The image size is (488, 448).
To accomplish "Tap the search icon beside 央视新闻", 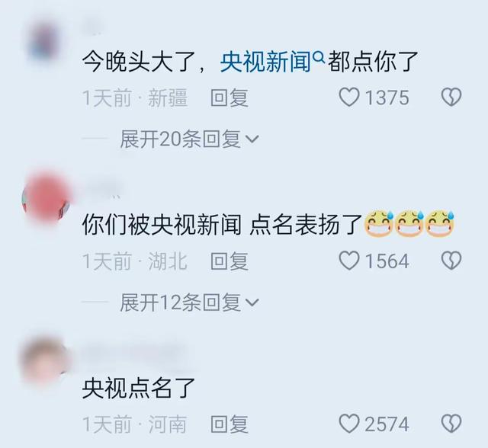I will [x=319, y=57].
